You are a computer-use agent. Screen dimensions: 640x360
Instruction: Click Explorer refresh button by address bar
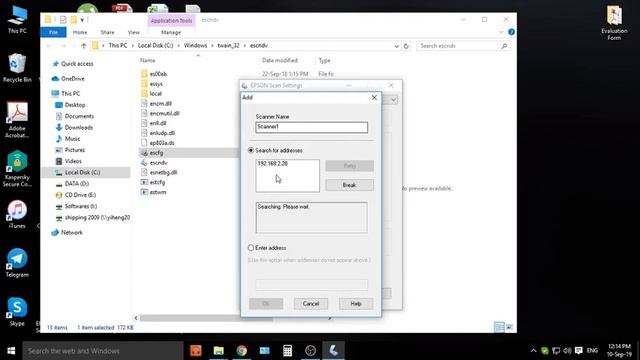tap(406, 46)
